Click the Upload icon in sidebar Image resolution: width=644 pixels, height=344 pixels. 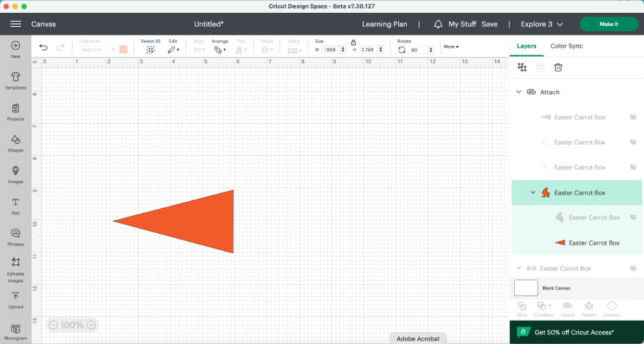click(15, 297)
